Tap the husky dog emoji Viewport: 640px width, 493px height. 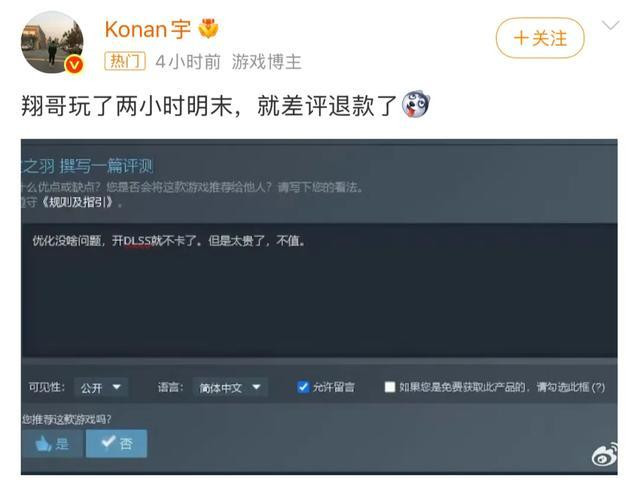click(x=416, y=104)
